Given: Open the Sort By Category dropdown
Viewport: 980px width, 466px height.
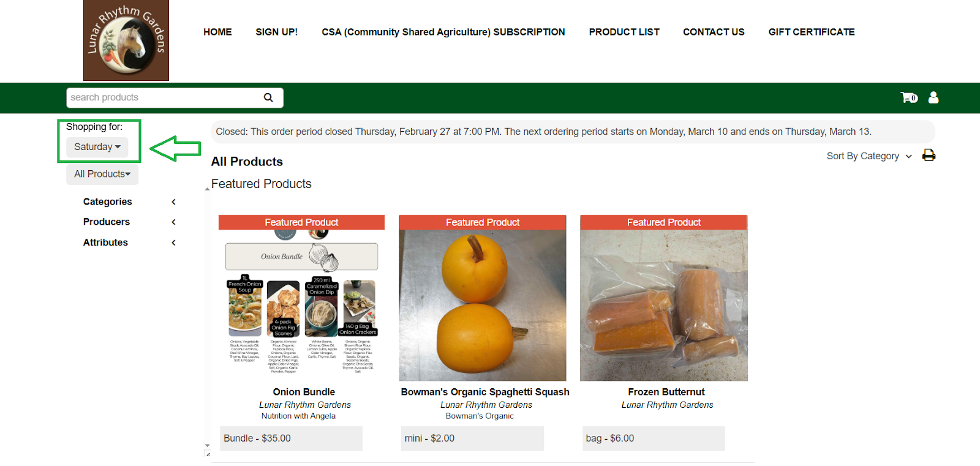Looking at the screenshot, I should click(869, 156).
